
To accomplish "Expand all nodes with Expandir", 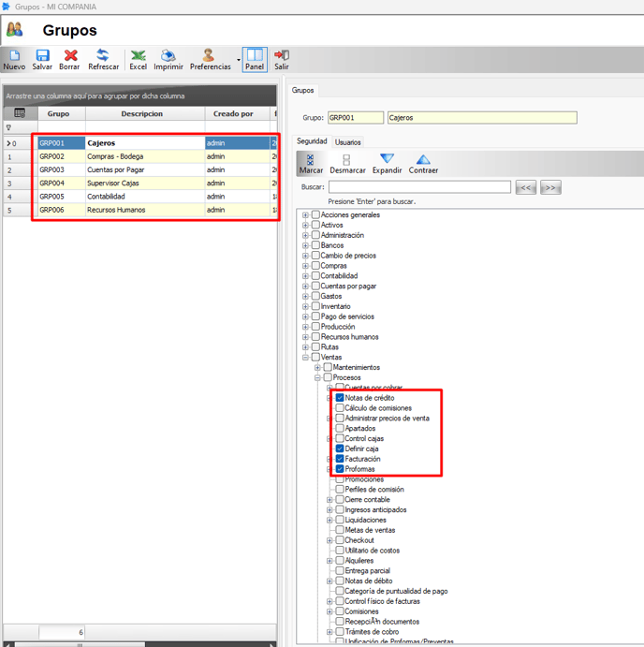I will tap(387, 164).
